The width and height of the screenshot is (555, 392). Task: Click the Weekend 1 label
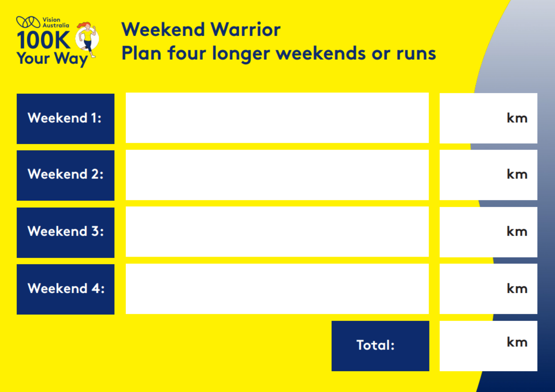coord(65,119)
